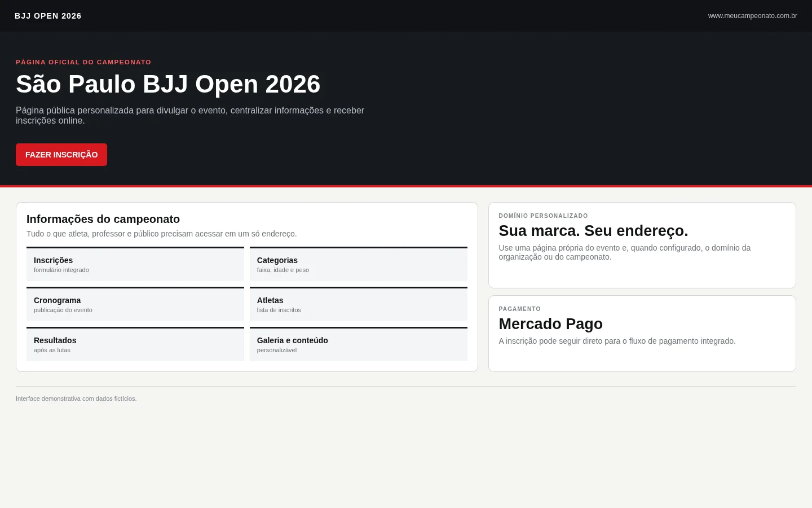
Task: Click the PAGAMENTO label
Action: pyautogui.click(x=519, y=309)
